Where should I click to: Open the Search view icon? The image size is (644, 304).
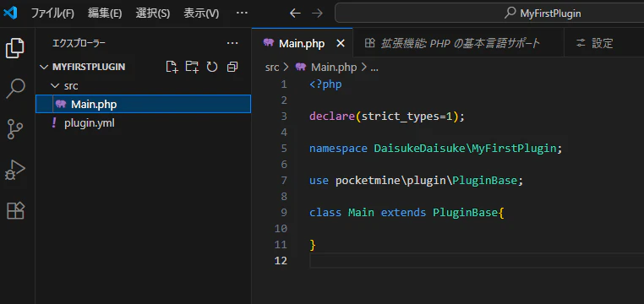pyautogui.click(x=15, y=89)
